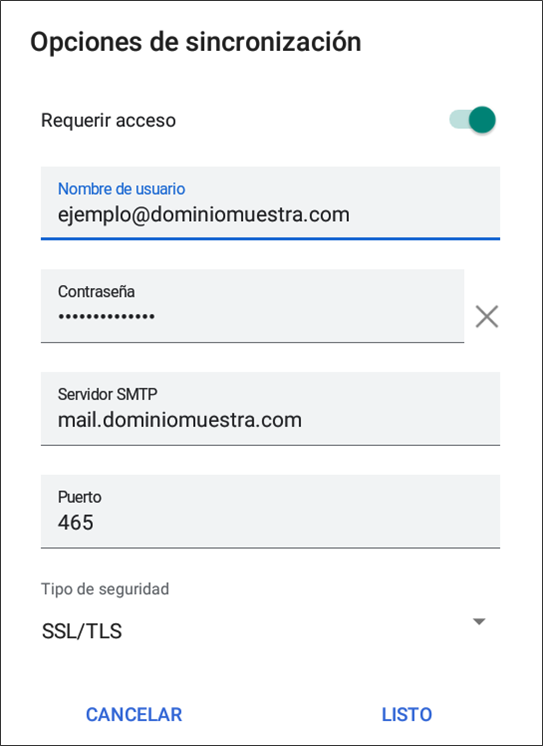Click the Opciones de sincronización title
This screenshot has height=747, width=544.
tap(195, 42)
